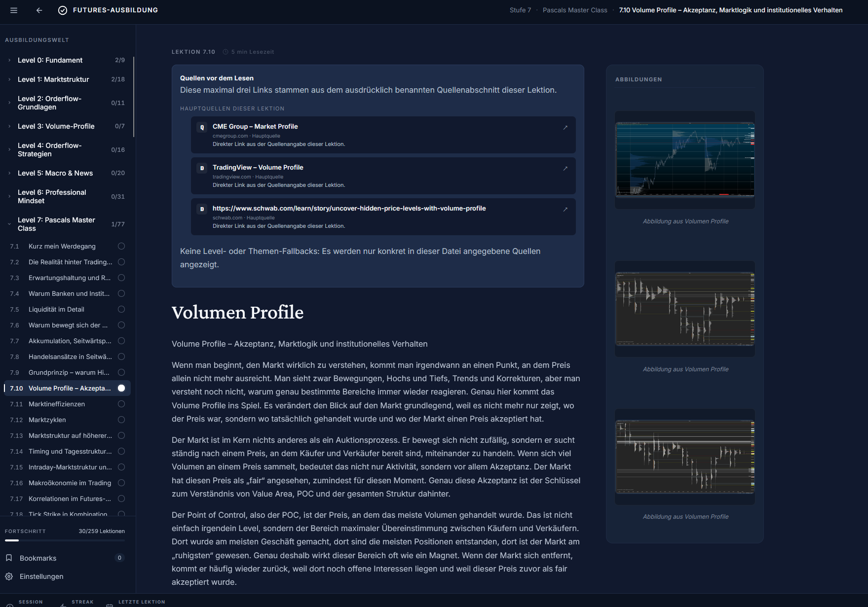The image size is (868, 607).
Task: Open the hamburger menu icon
Action: pyautogui.click(x=14, y=10)
